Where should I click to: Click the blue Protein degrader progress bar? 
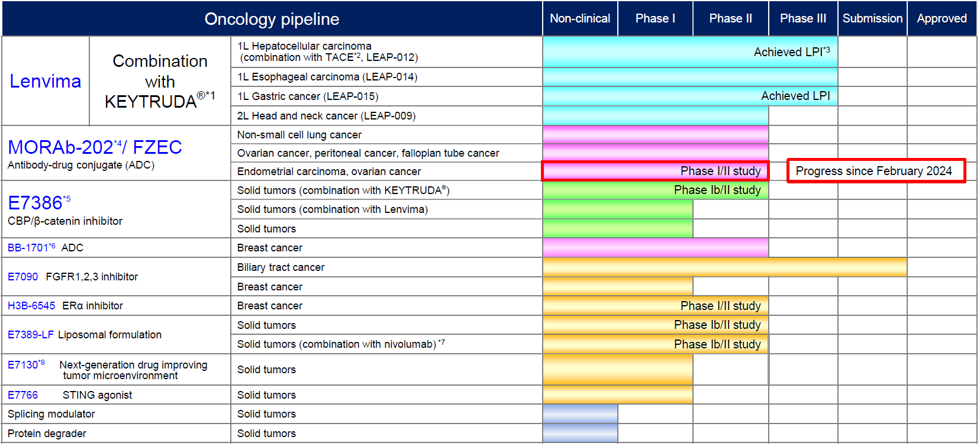pyautogui.click(x=580, y=434)
